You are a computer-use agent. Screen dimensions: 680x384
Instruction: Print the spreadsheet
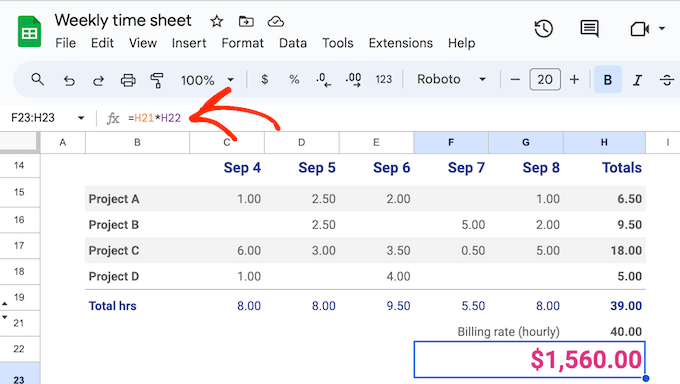[128, 80]
